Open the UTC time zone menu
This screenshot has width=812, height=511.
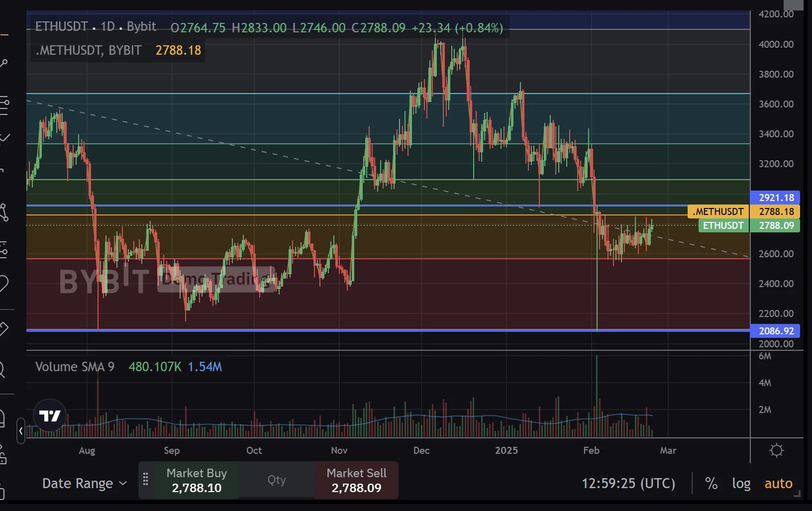628,483
